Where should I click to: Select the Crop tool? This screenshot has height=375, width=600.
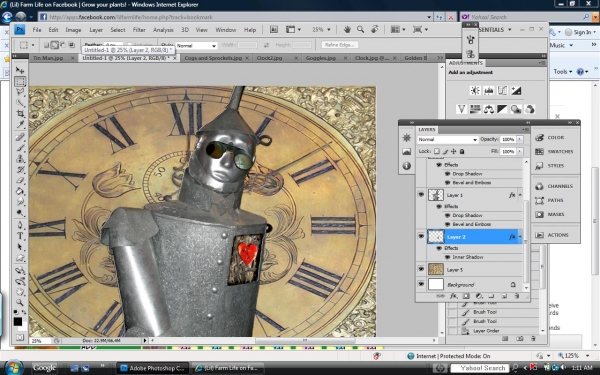20,113
